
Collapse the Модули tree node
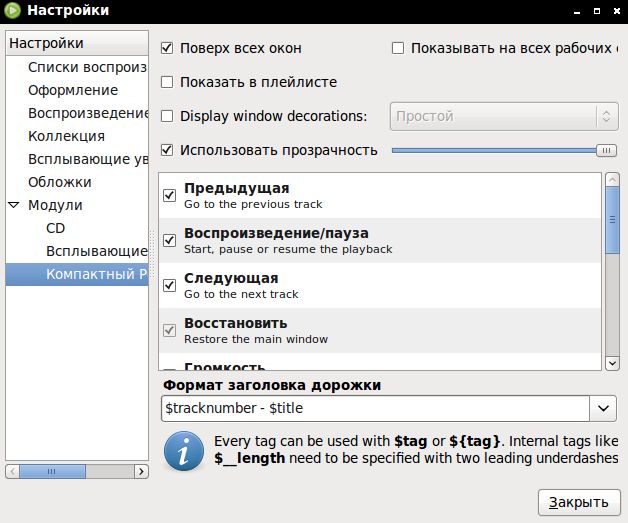[x=14, y=205]
